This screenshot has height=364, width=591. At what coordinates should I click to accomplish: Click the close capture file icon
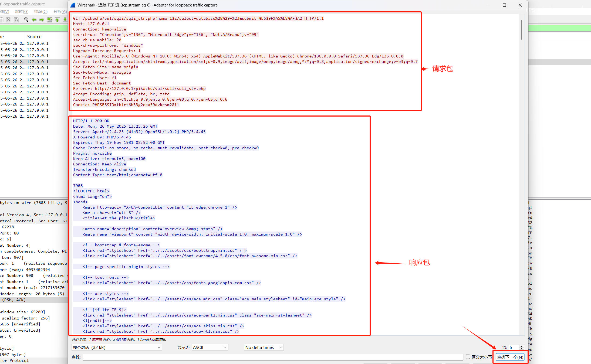9,19
